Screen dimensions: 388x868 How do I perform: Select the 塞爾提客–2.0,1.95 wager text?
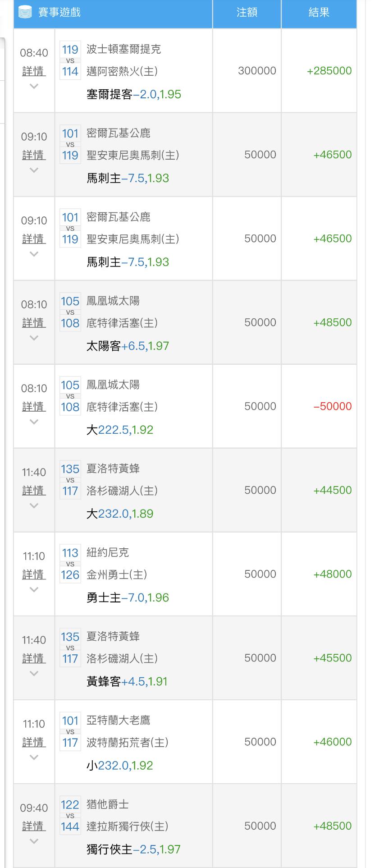coord(134,94)
